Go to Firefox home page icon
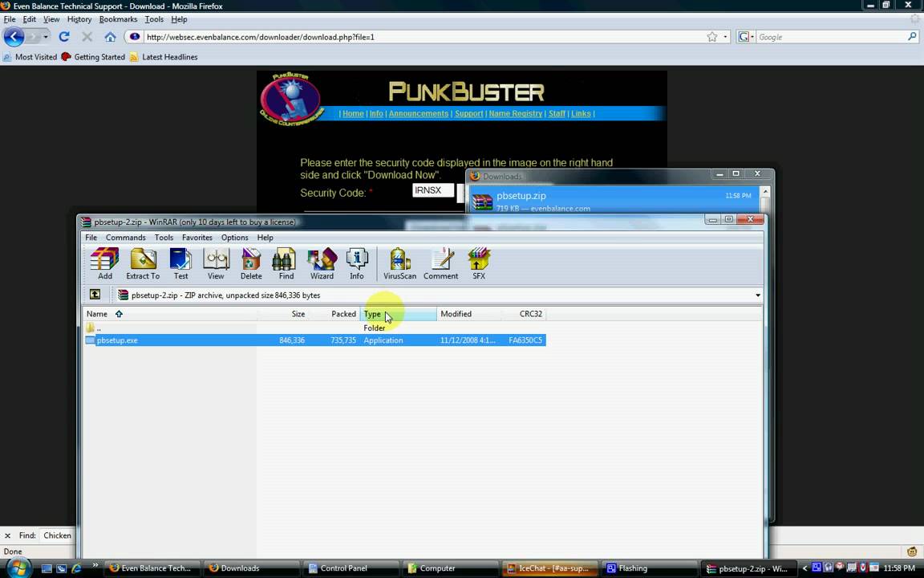The image size is (924, 578). [110, 37]
